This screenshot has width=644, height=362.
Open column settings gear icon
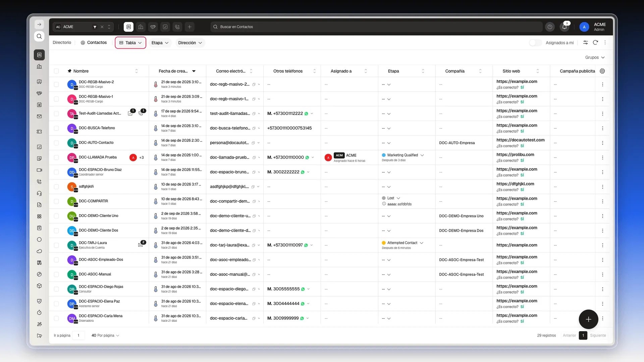(602, 71)
